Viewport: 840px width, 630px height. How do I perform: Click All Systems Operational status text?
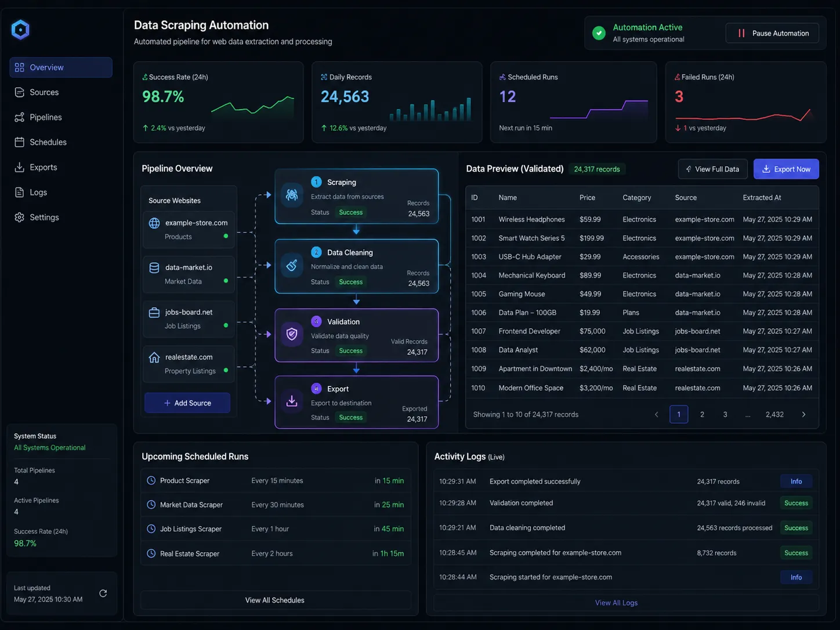(x=50, y=448)
